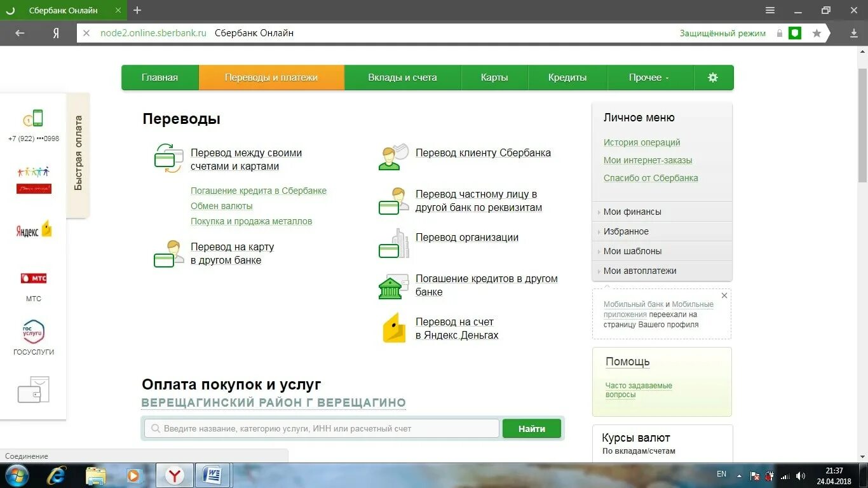The width and height of the screenshot is (868, 488).
Task: Open Часто задаваемые вопросы link
Action: click(x=639, y=390)
